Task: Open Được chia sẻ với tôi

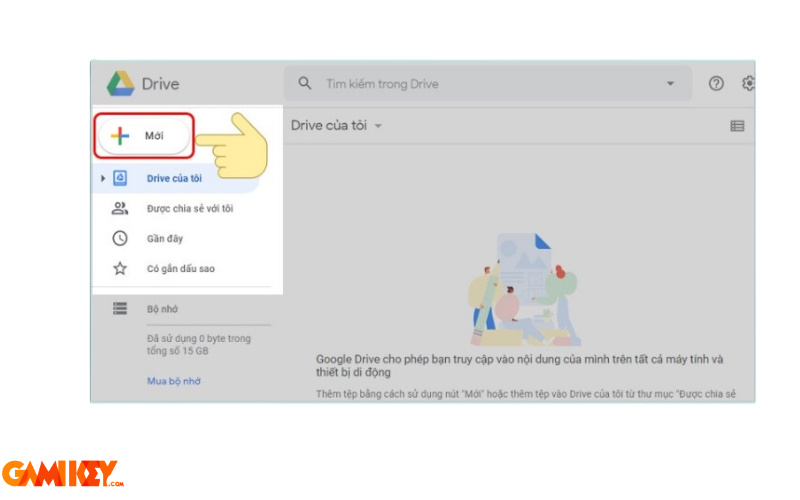Action: click(x=190, y=208)
